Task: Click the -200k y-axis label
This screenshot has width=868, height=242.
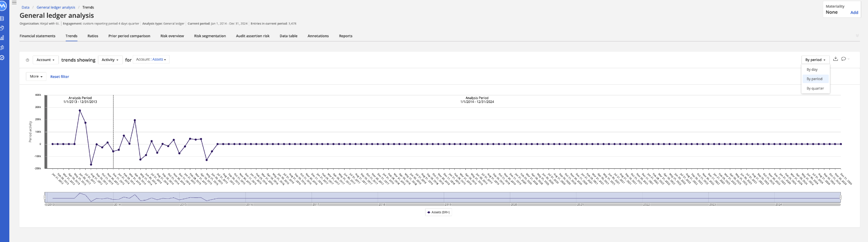Action: click(x=38, y=168)
